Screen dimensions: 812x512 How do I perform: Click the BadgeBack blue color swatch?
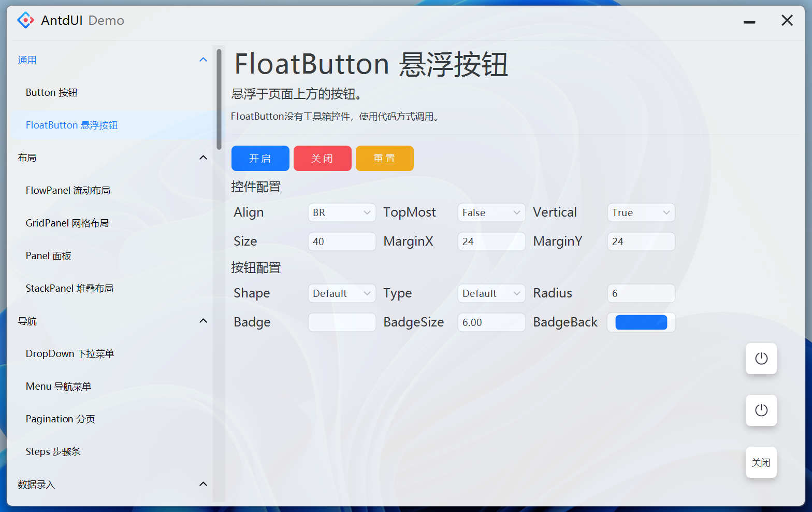(x=641, y=322)
